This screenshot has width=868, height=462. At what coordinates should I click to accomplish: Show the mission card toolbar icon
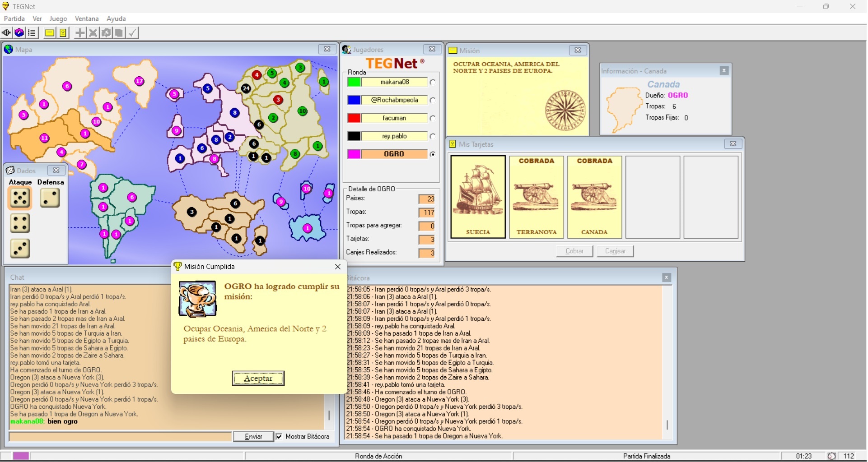pyautogui.click(x=50, y=33)
